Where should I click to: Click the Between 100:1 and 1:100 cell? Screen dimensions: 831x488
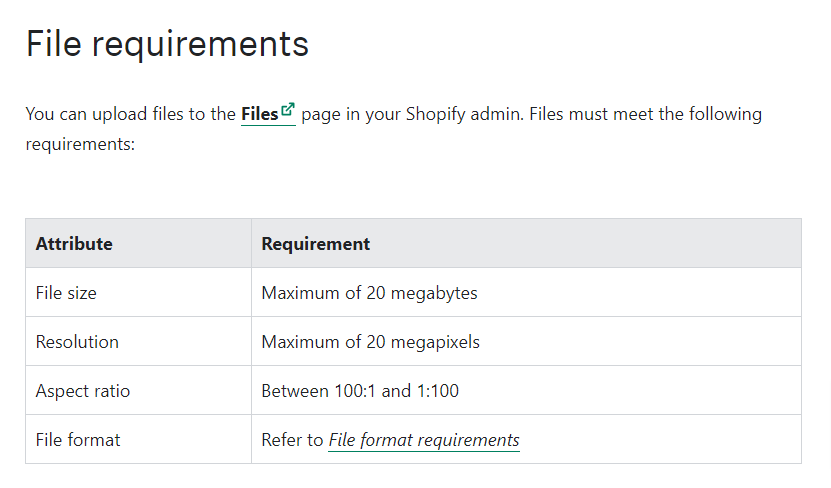360,391
